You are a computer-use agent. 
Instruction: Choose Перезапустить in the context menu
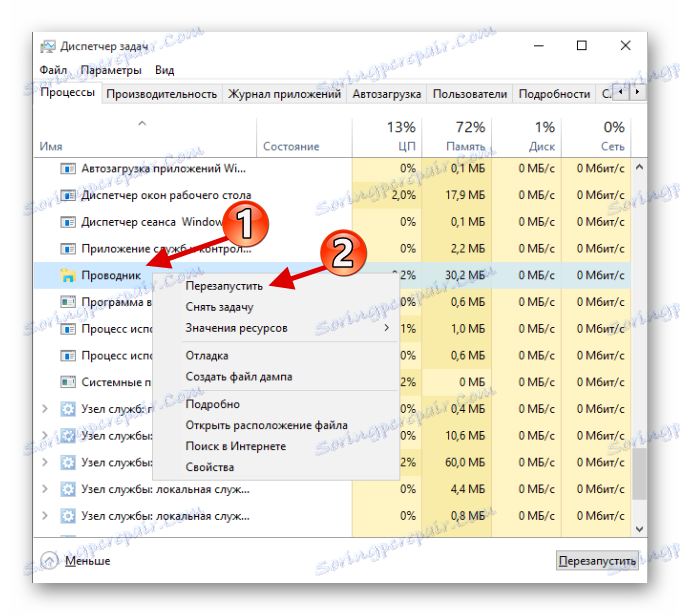(x=224, y=286)
